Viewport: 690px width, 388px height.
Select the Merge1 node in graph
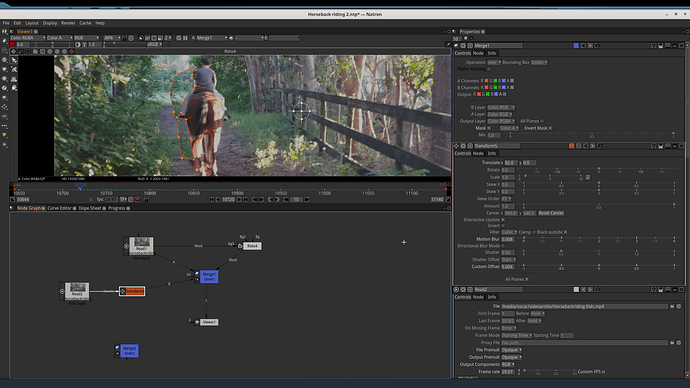[209, 277]
